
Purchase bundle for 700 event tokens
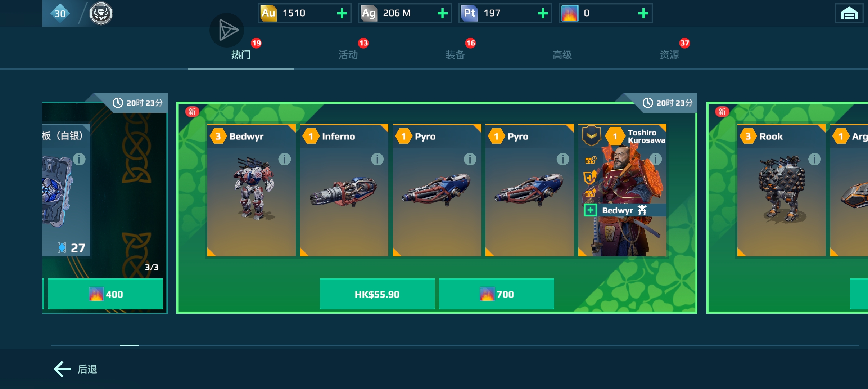[496, 294]
